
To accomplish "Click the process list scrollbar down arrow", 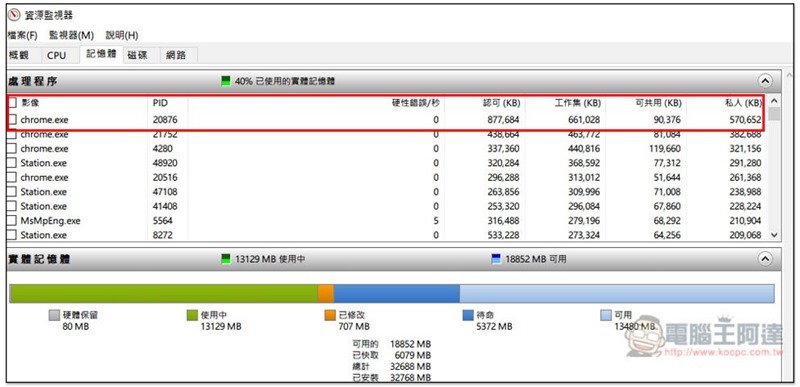I will [x=774, y=235].
